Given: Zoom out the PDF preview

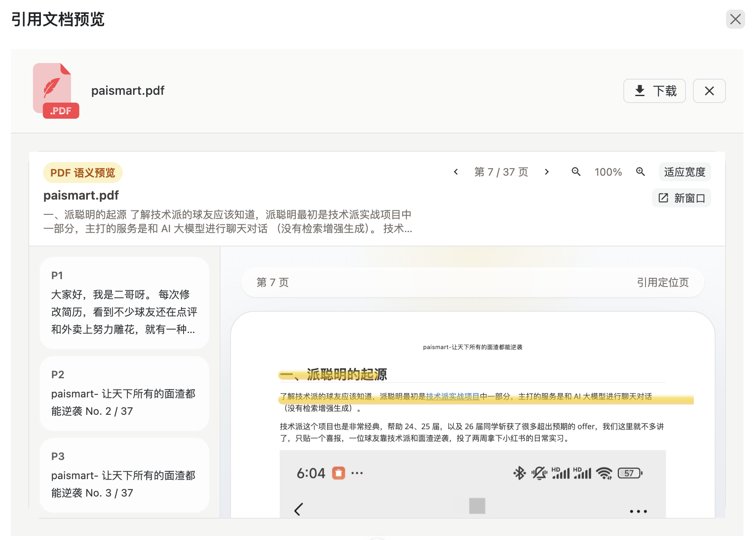Looking at the screenshot, I should pyautogui.click(x=576, y=172).
